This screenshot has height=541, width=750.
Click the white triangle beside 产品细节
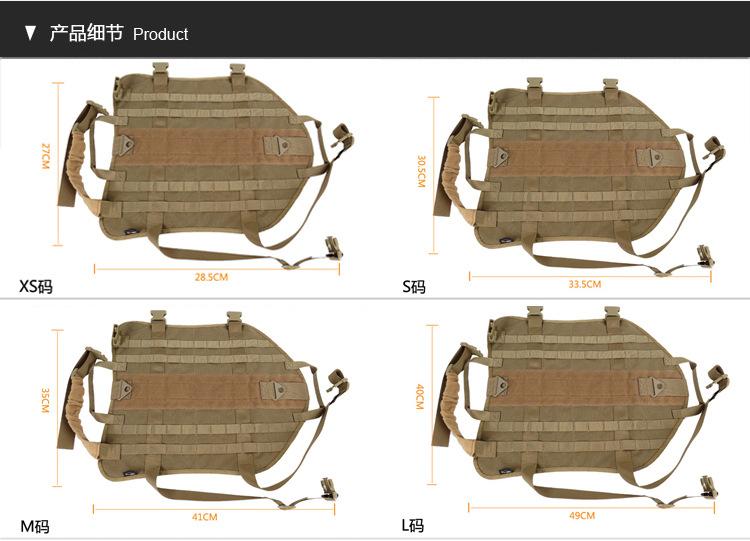coord(31,33)
